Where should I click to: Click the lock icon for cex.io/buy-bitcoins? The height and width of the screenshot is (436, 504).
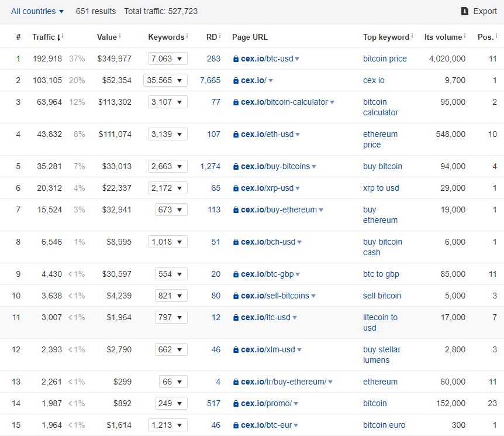(236, 166)
